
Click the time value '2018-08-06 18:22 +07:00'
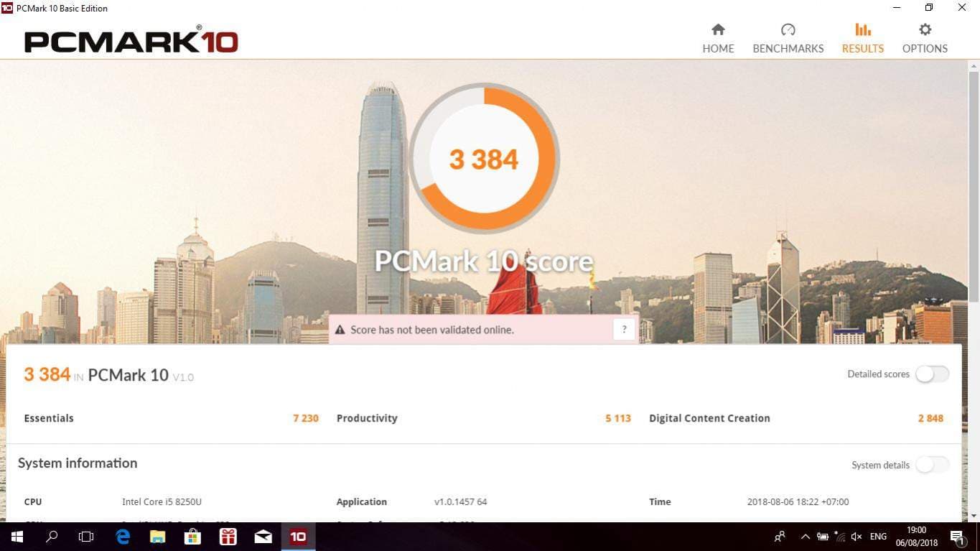tap(798, 502)
